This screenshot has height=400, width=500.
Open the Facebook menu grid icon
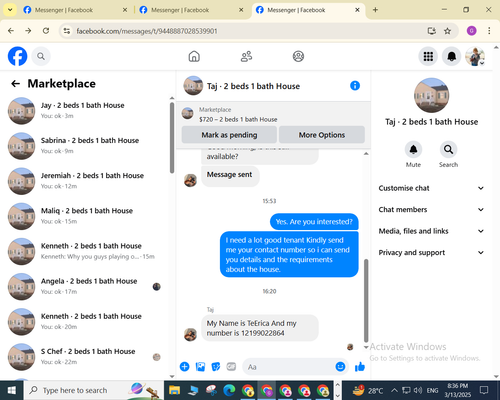click(x=428, y=56)
